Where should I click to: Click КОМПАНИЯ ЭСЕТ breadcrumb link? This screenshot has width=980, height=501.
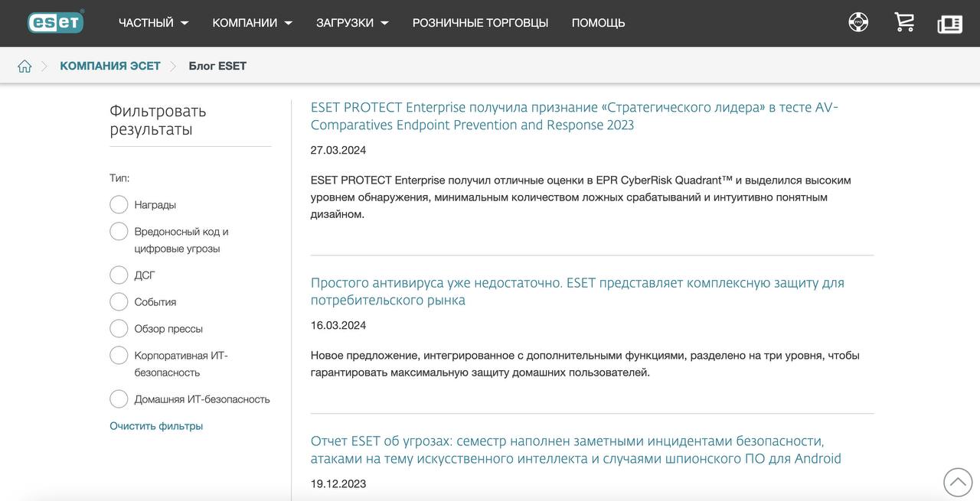(x=110, y=66)
